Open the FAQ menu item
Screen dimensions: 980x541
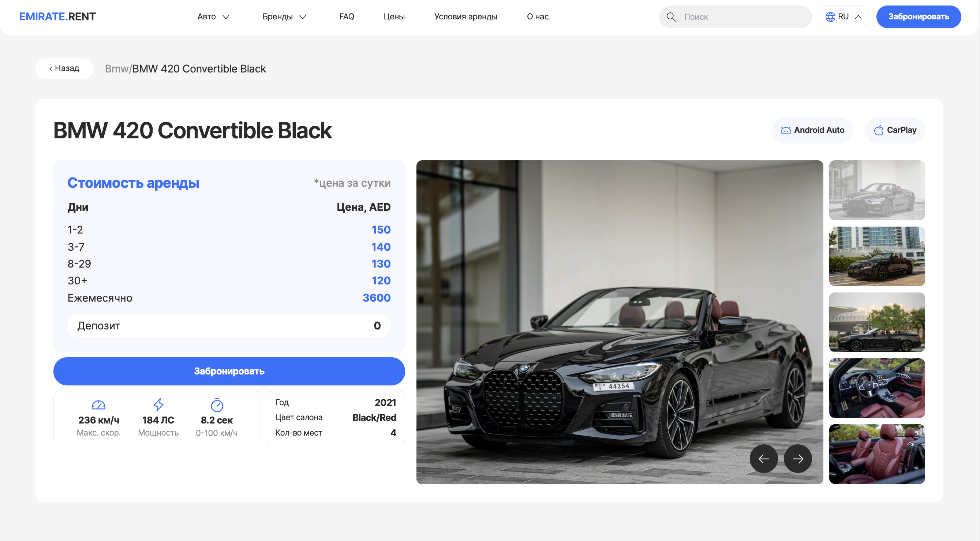point(346,17)
